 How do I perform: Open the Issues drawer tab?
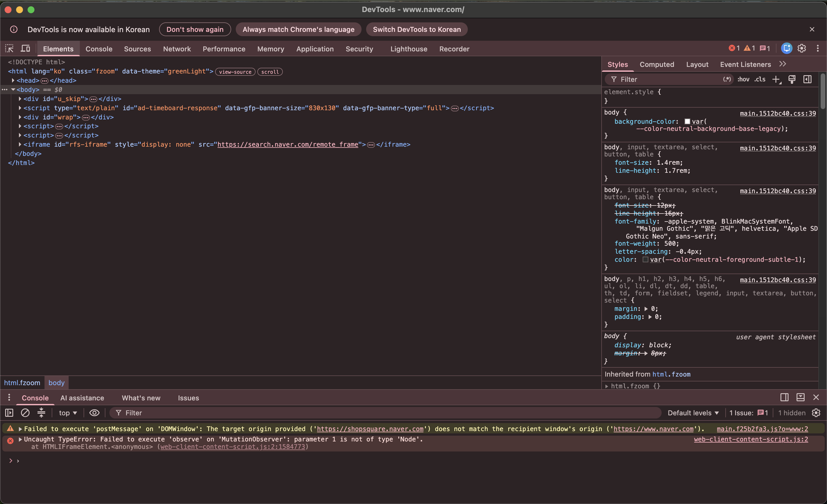(188, 398)
